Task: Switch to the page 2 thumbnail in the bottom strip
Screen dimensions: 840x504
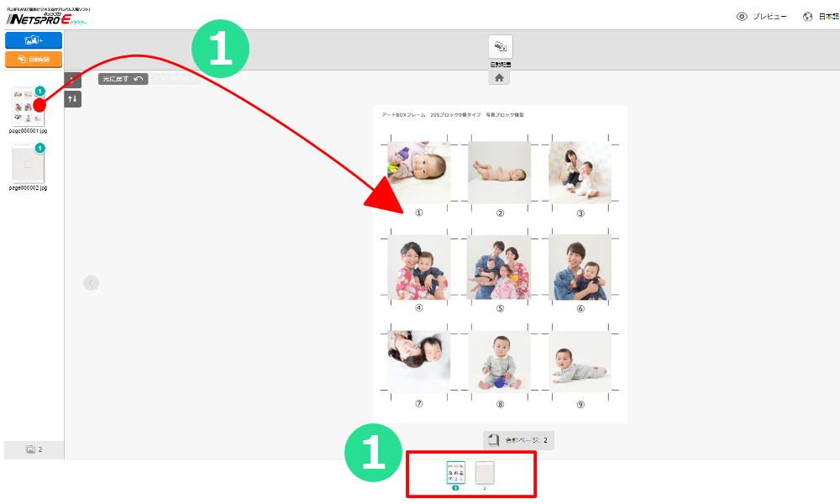Action: (x=485, y=472)
